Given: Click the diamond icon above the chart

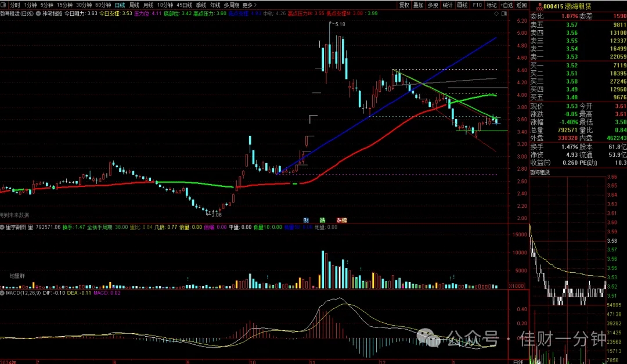Looking at the screenshot, I should (496, 13).
